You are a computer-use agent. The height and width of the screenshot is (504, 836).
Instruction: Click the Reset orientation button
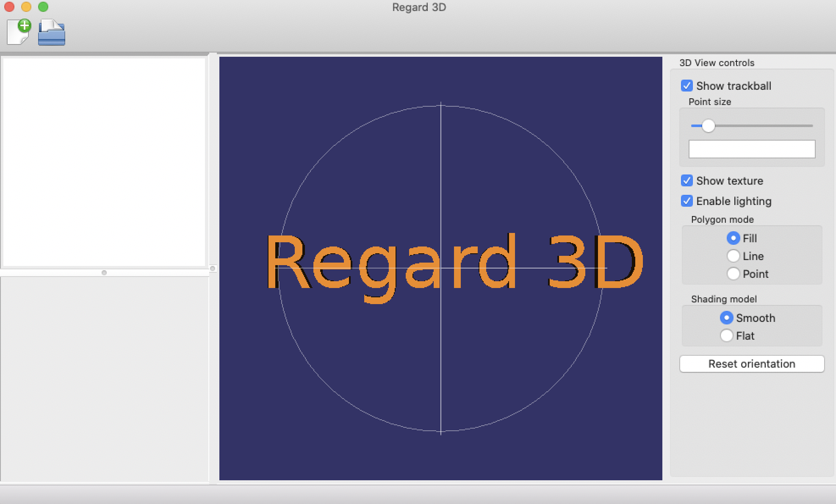tap(752, 364)
